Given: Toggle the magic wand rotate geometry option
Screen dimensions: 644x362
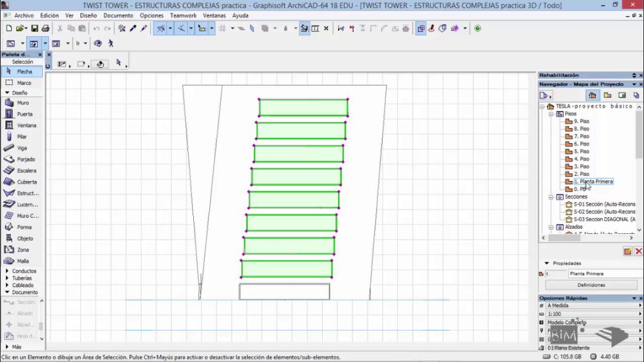Looking at the screenshot, I should pyautogui.click(x=100, y=64).
